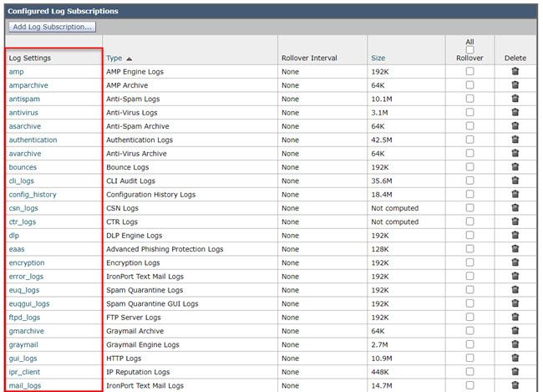This screenshot has width=543, height=392.
Task: Tick rollover checkbox for bounces
Action: click(469, 166)
